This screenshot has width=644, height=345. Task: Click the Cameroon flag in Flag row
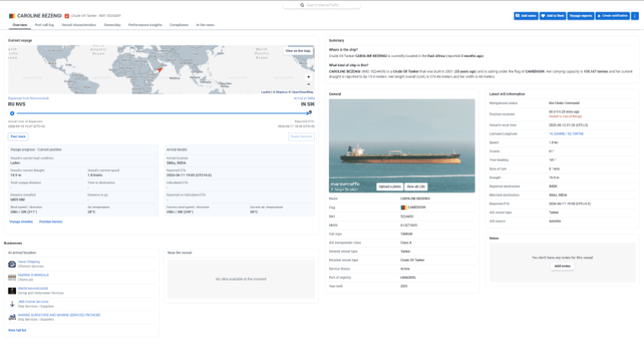pos(404,208)
